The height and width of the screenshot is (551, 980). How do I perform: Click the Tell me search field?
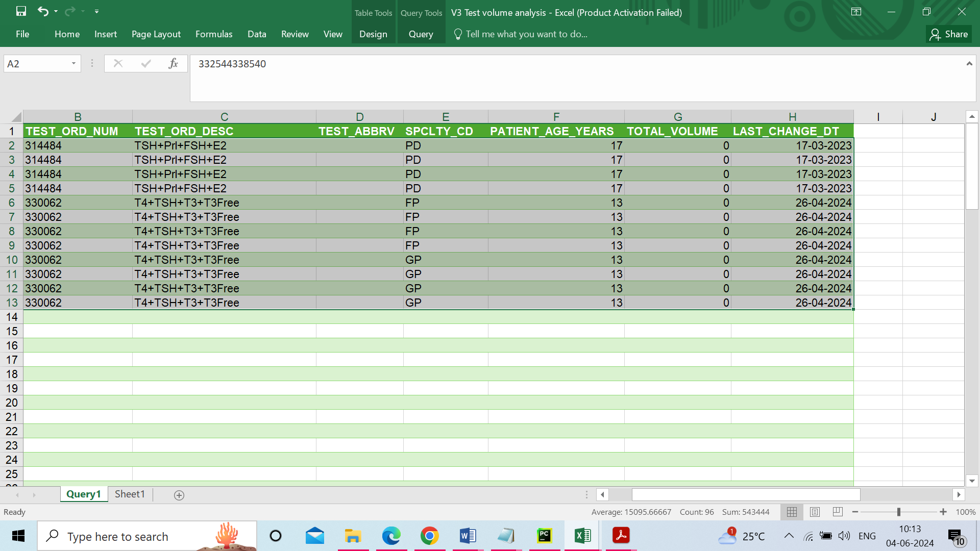[526, 34]
